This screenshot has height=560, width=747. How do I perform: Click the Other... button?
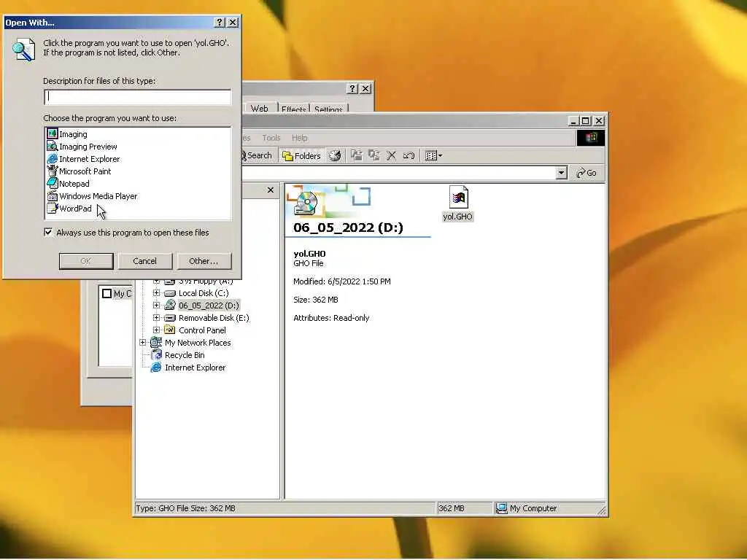[x=204, y=261]
